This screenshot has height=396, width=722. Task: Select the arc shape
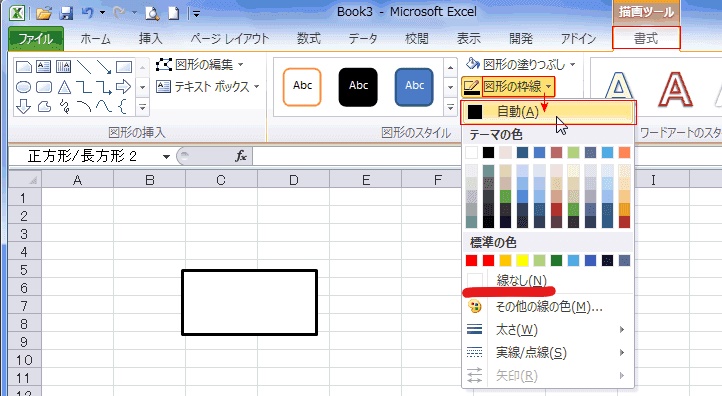tap(84, 107)
